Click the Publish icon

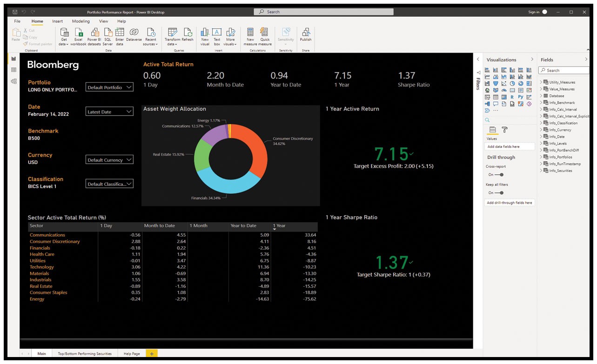306,36
